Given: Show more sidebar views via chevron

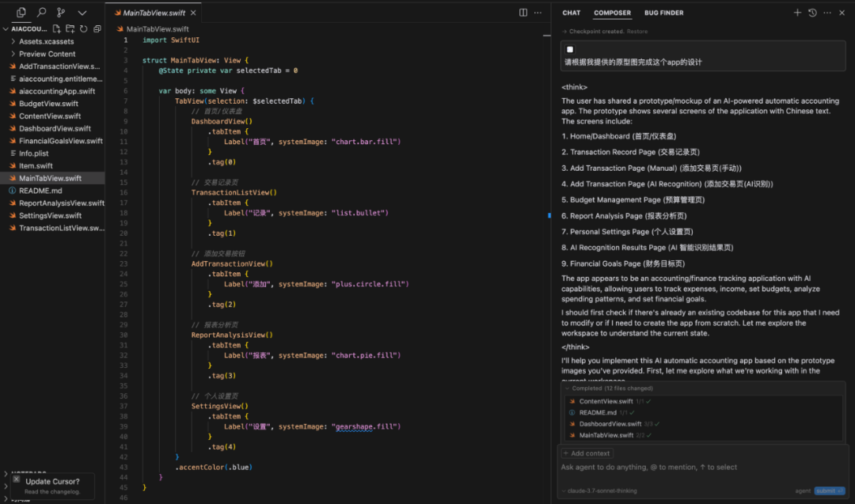Looking at the screenshot, I should 82,13.
